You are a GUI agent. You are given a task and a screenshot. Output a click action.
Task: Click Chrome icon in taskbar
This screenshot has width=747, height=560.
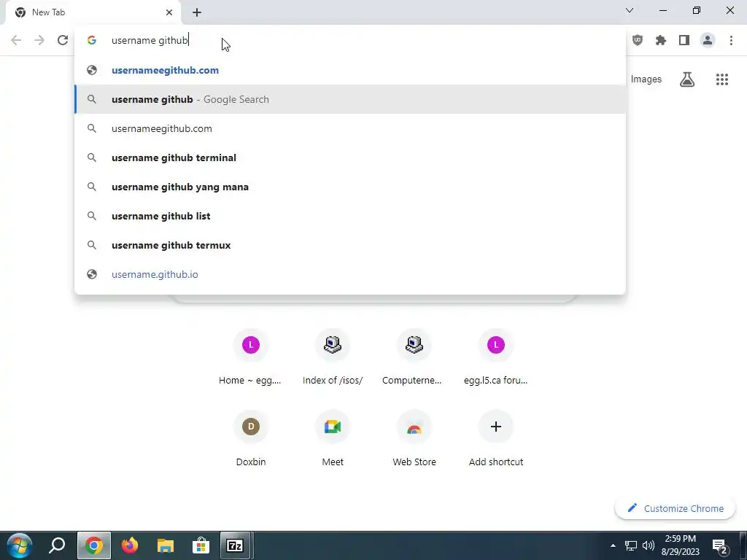94,545
